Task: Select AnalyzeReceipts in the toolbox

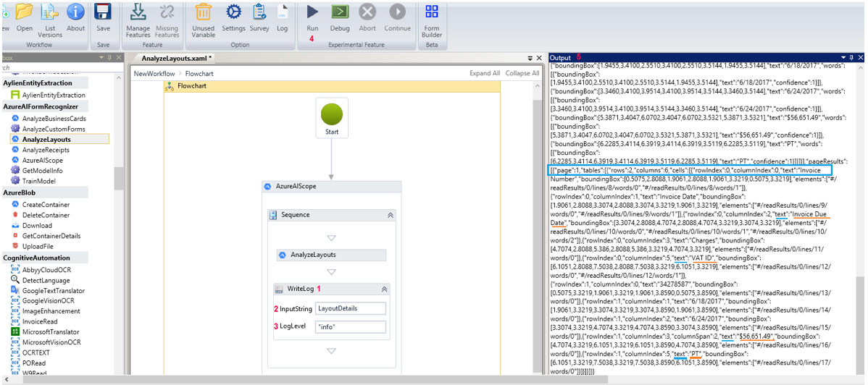Action: click(x=47, y=150)
